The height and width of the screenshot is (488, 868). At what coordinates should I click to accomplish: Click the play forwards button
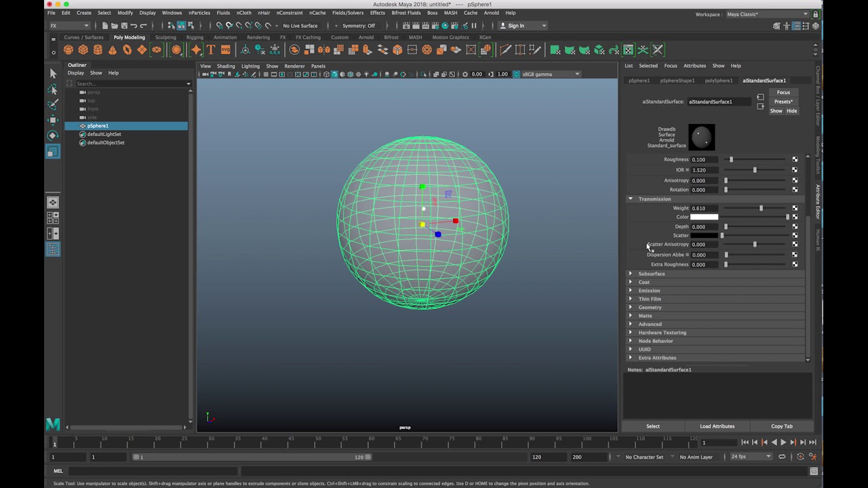click(783, 443)
